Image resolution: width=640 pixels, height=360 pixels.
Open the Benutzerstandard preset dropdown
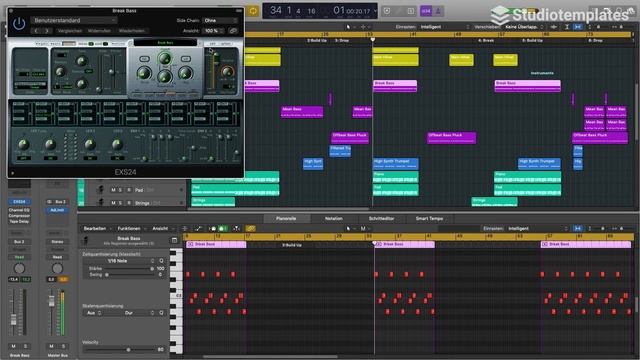[73, 20]
